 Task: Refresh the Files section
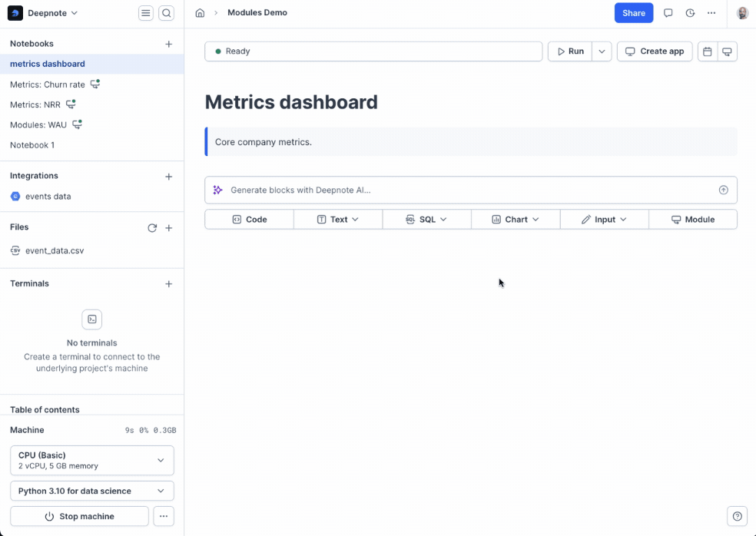(152, 228)
